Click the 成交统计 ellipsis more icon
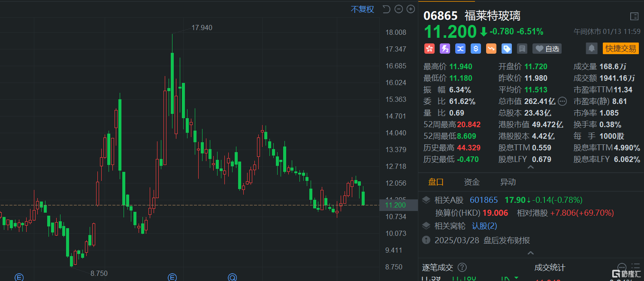The width and height of the screenshot is (644, 281). tap(622, 267)
